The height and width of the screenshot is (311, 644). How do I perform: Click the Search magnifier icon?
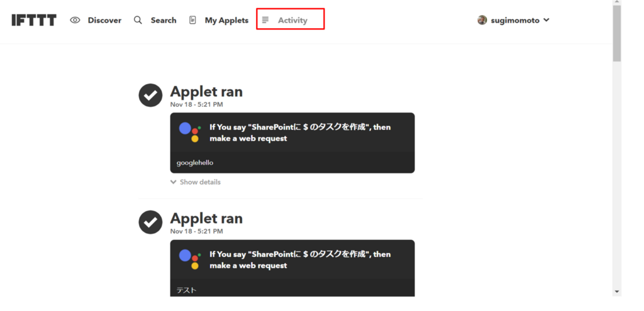point(138,20)
